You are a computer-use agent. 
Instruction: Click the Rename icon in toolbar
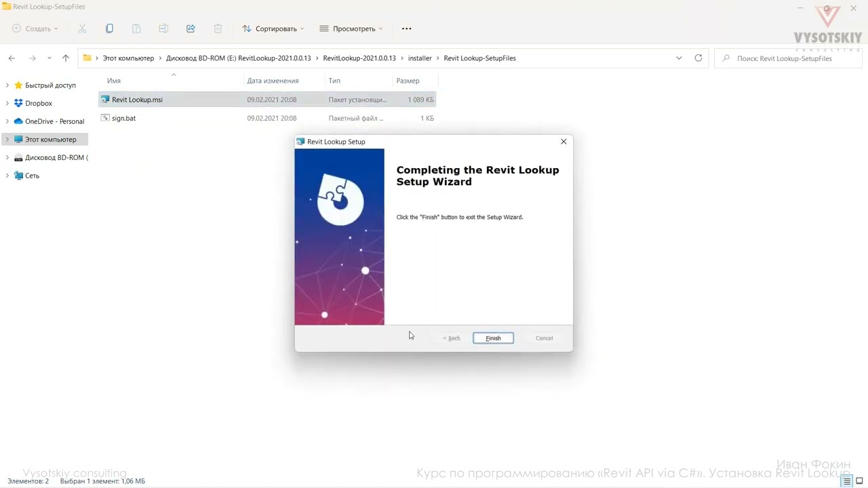163,28
